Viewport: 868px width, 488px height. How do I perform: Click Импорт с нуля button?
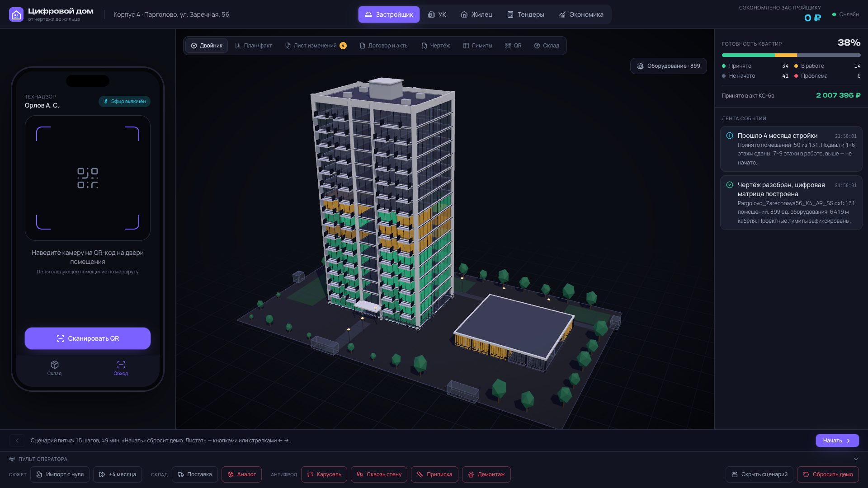coord(60,474)
